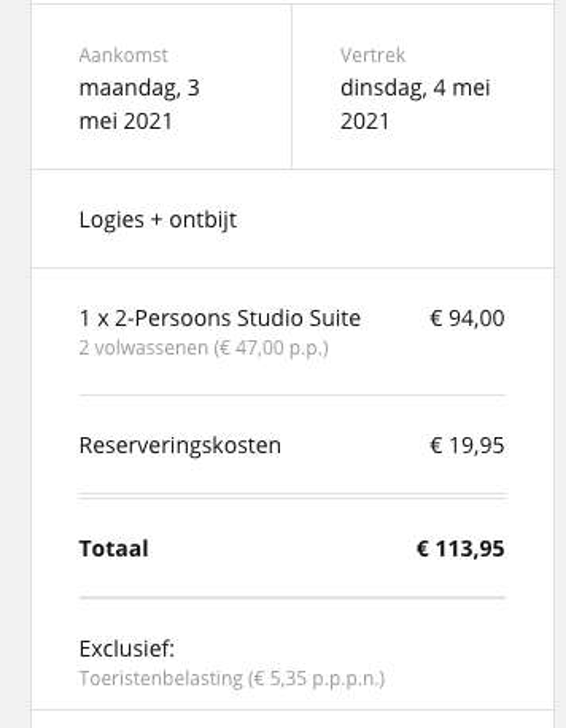
Task: Click the Reserveringskosten label
Action: coord(180,446)
